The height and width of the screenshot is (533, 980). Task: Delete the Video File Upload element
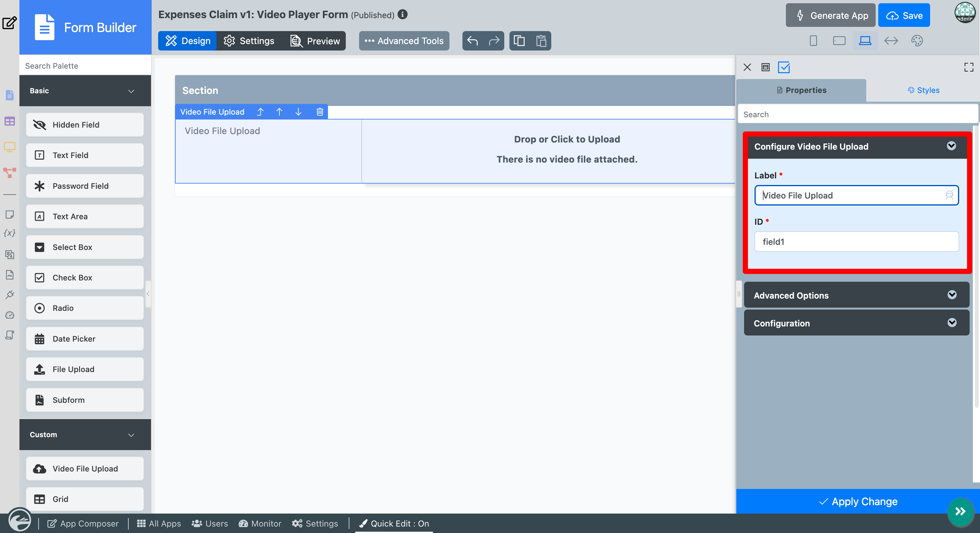(320, 112)
